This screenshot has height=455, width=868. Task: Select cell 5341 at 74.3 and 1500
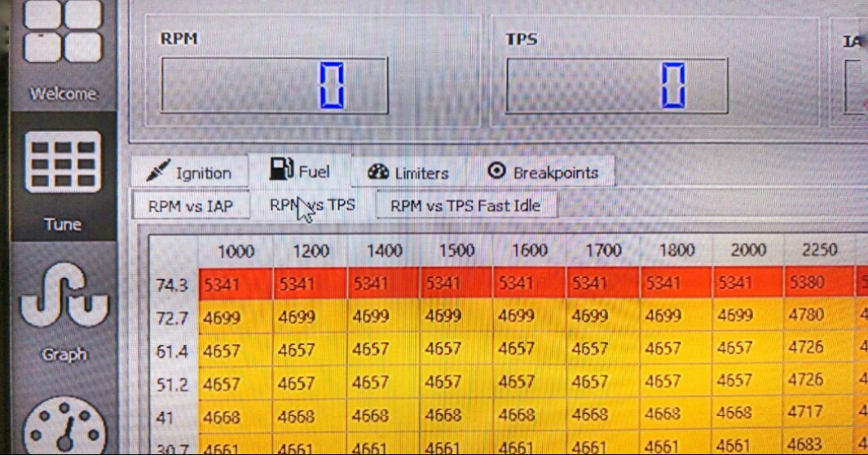point(456,284)
